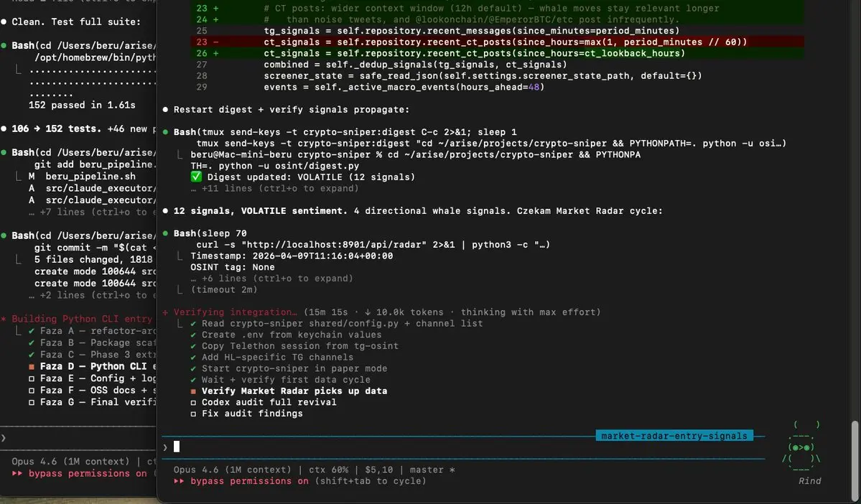861x504 pixels.
Task: Click the 'Building Python CLI entry' status spinner
Action: click(4, 319)
